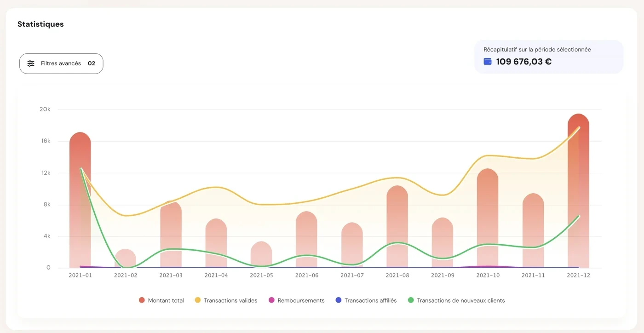The width and height of the screenshot is (644, 333).
Task: Select the 2021-08 total bar
Action: tap(397, 227)
